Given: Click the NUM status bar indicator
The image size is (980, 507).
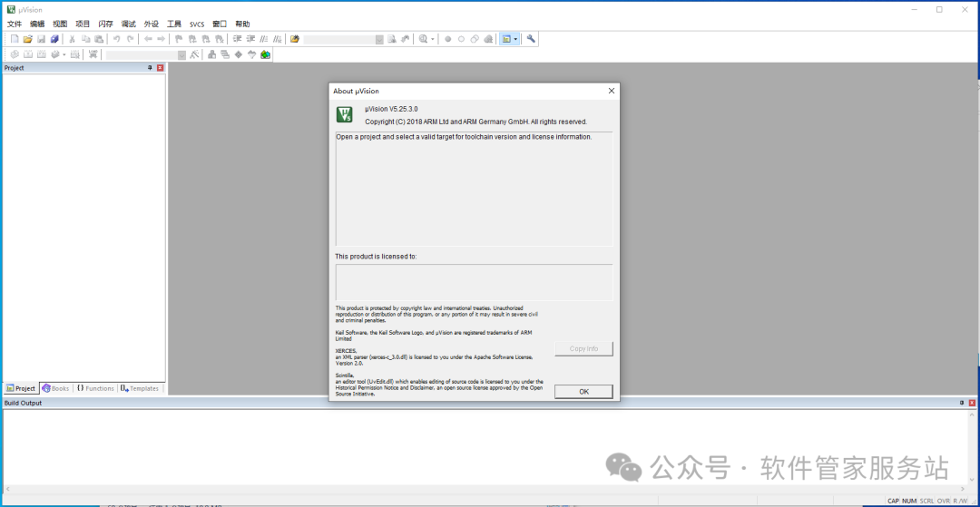Looking at the screenshot, I should point(908,501).
